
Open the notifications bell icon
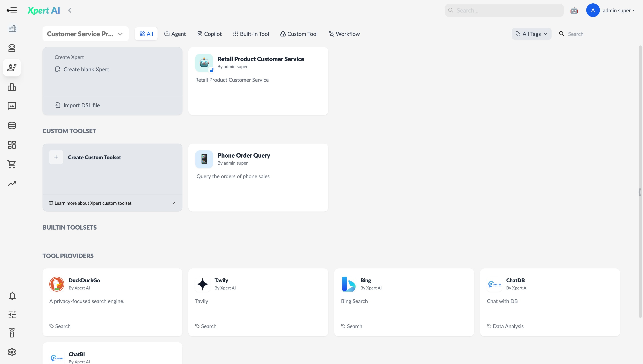tap(12, 296)
